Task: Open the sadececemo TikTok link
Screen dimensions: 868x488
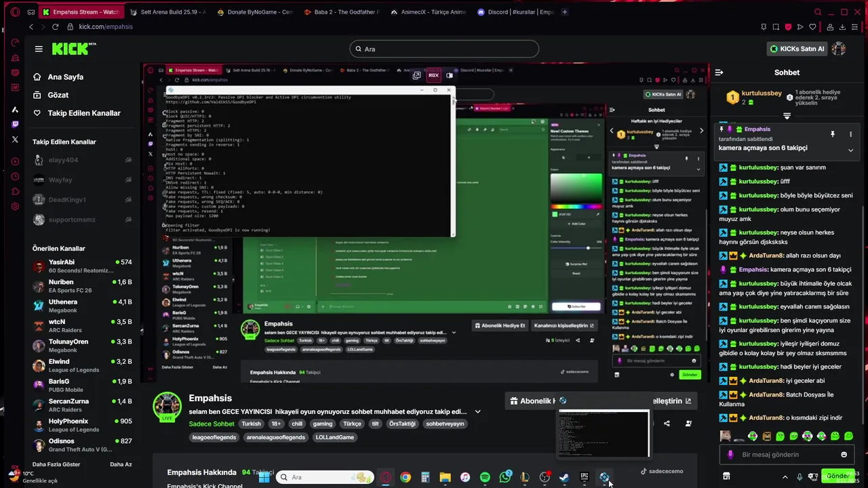Action: 662,471
